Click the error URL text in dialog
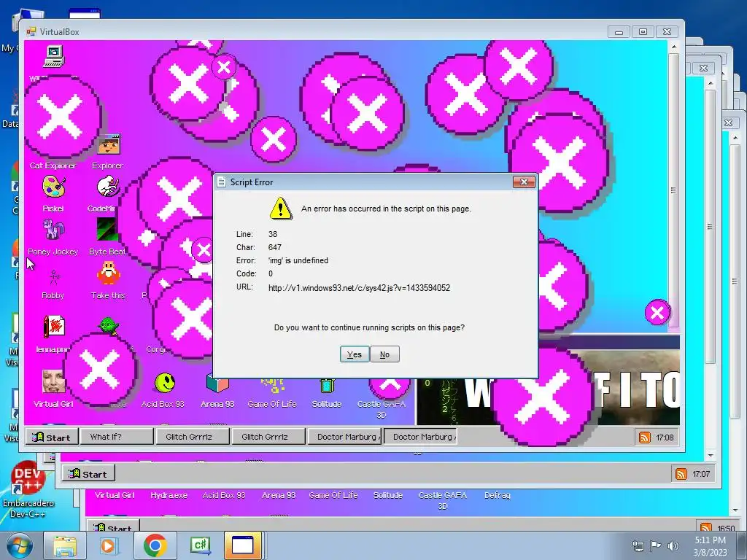747x560 pixels. click(x=359, y=287)
